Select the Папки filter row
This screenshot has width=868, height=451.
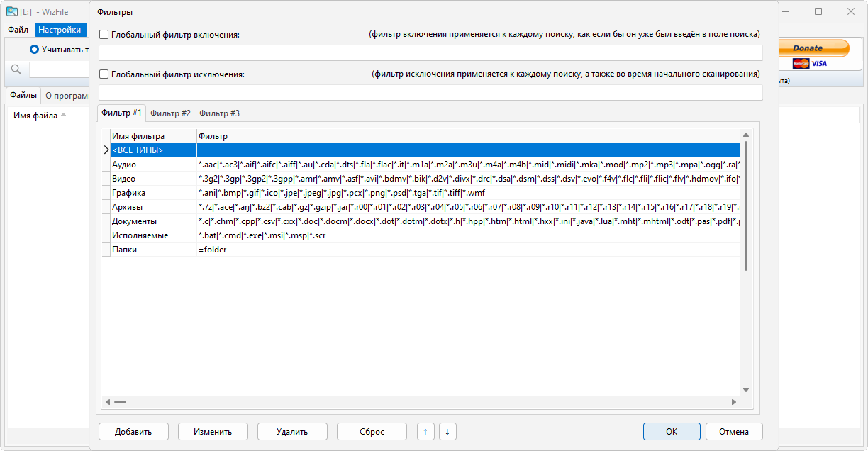tap(425, 249)
